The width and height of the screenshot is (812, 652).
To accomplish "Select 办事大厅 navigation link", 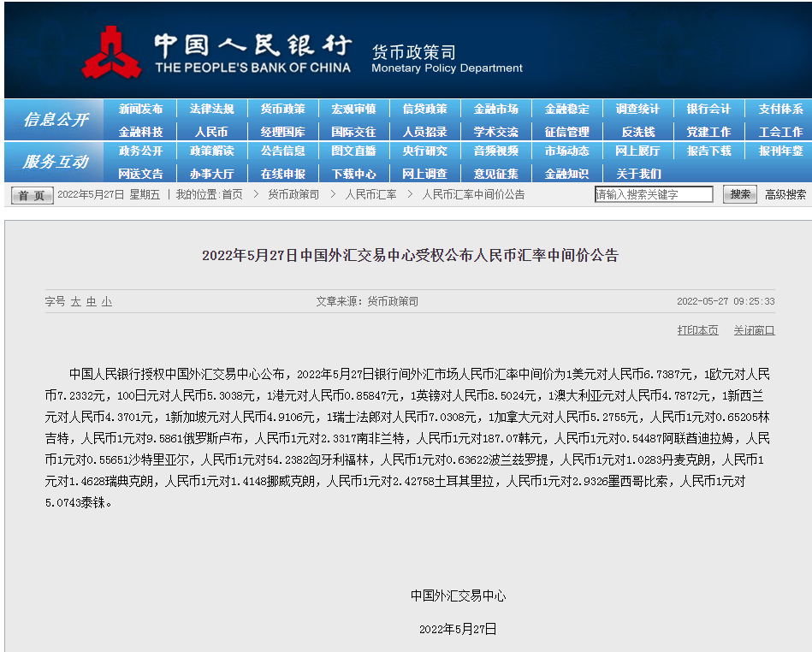I will coord(211,174).
